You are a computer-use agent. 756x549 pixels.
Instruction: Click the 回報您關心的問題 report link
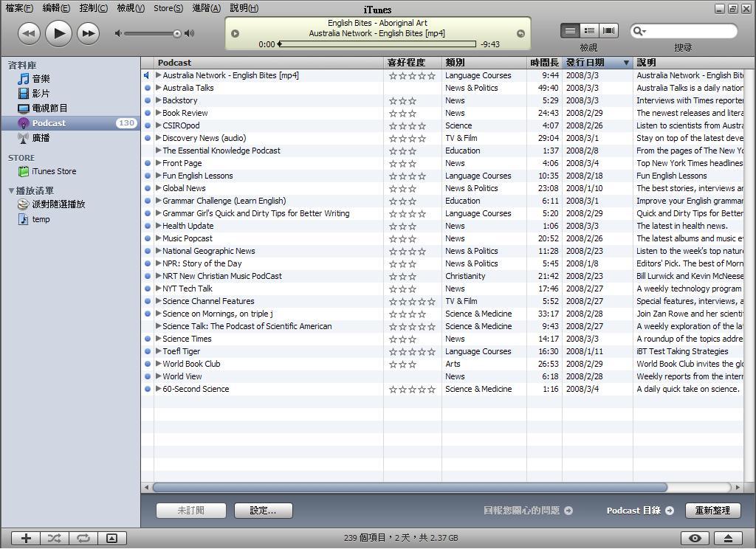click(528, 511)
